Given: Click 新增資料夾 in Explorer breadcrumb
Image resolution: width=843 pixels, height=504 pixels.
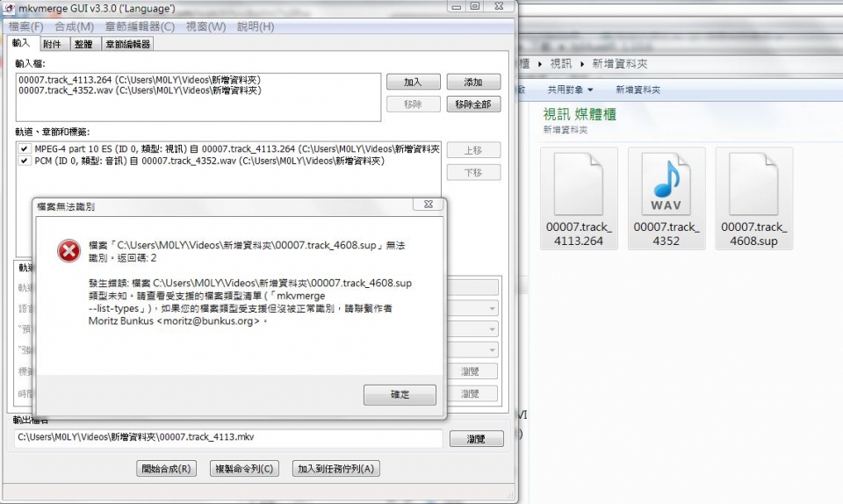Looking at the screenshot, I should coord(620,64).
